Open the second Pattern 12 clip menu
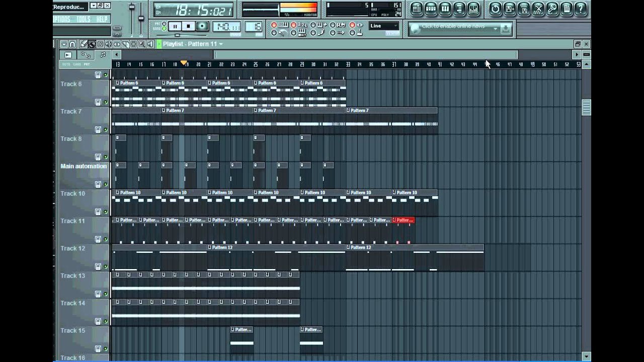644x362 pixels. [349, 247]
